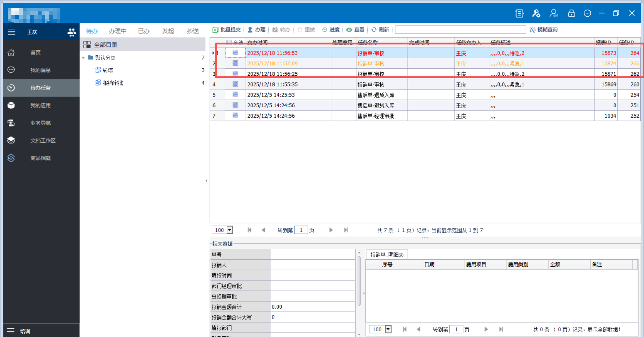Open the lock screen icon in title bar
The width and height of the screenshot is (644, 337).
[571, 13]
